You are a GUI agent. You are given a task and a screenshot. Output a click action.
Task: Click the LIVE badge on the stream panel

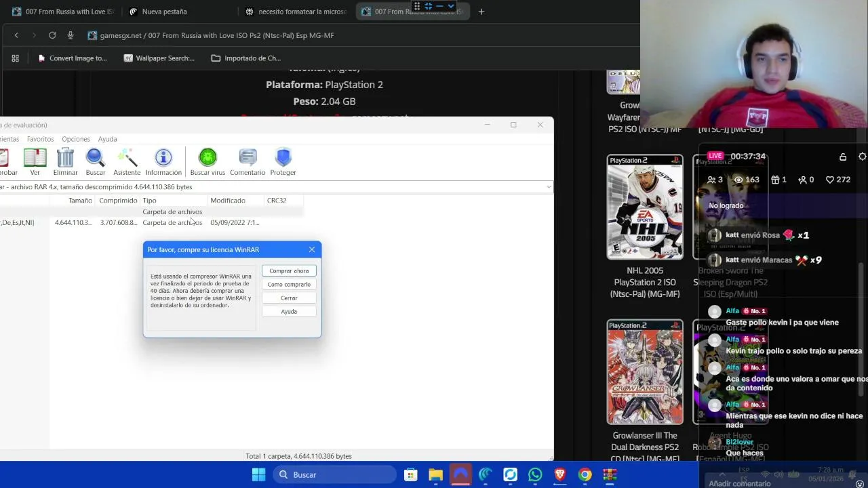715,156
